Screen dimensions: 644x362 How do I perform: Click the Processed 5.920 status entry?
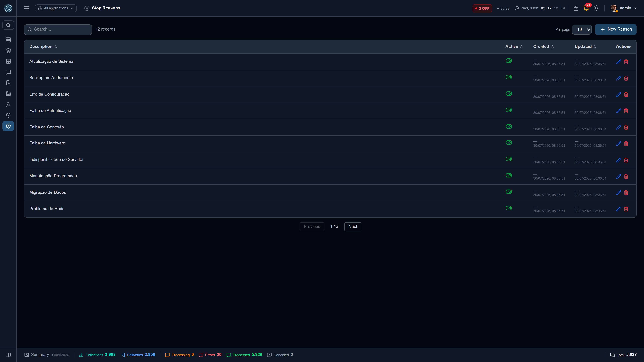(x=244, y=355)
